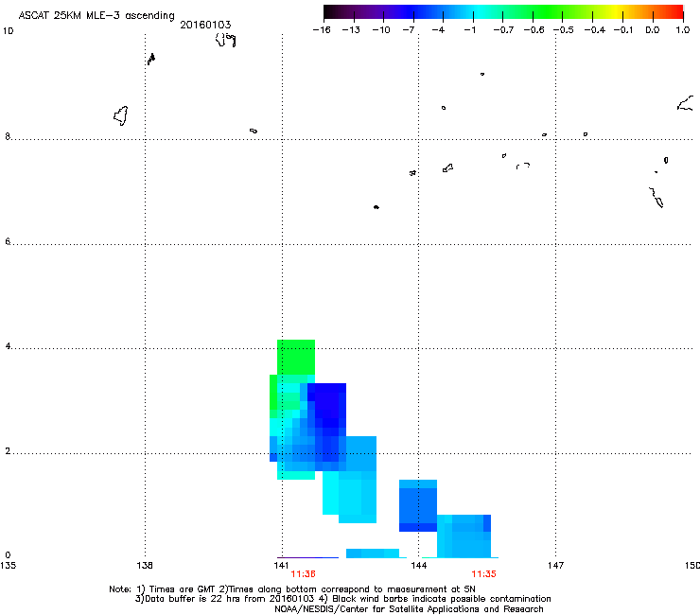Click the longitude axis label '147'

[x=555, y=566]
